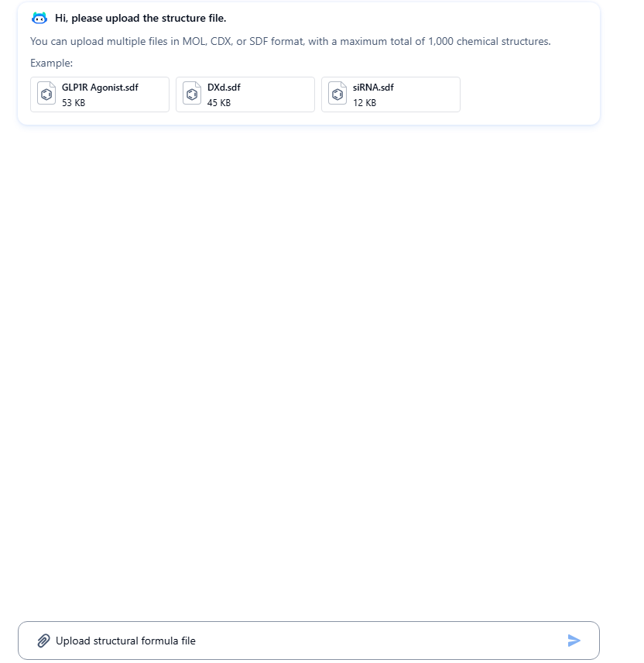Click the empty chat area below the message
The height and width of the screenshot is (663, 644).
(310, 349)
